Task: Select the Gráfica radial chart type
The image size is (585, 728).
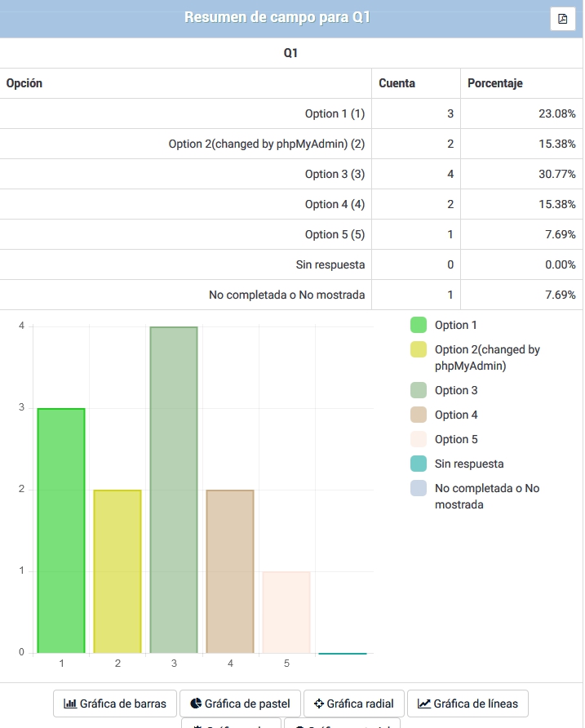Action: [353, 704]
